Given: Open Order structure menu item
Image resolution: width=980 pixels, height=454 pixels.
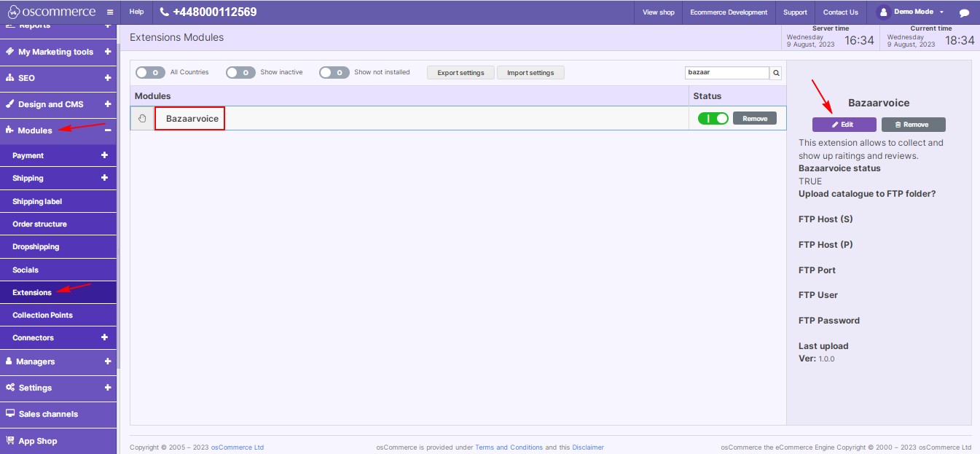Looking at the screenshot, I should click(58, 224).
